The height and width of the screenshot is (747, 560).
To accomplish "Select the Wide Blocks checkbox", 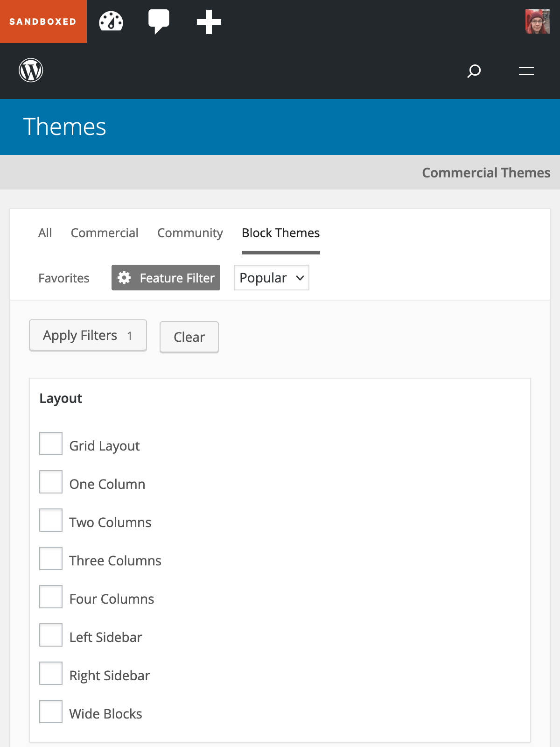I will coord(51,712).
